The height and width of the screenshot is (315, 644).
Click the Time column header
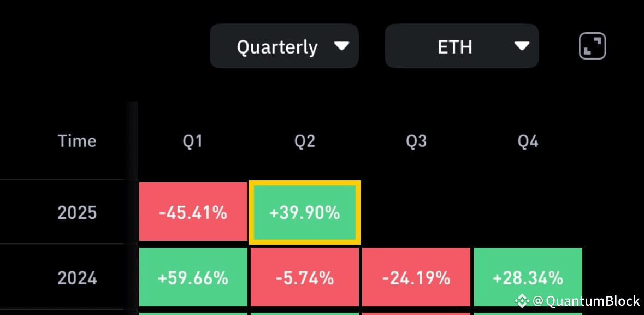tap(77, 141)
